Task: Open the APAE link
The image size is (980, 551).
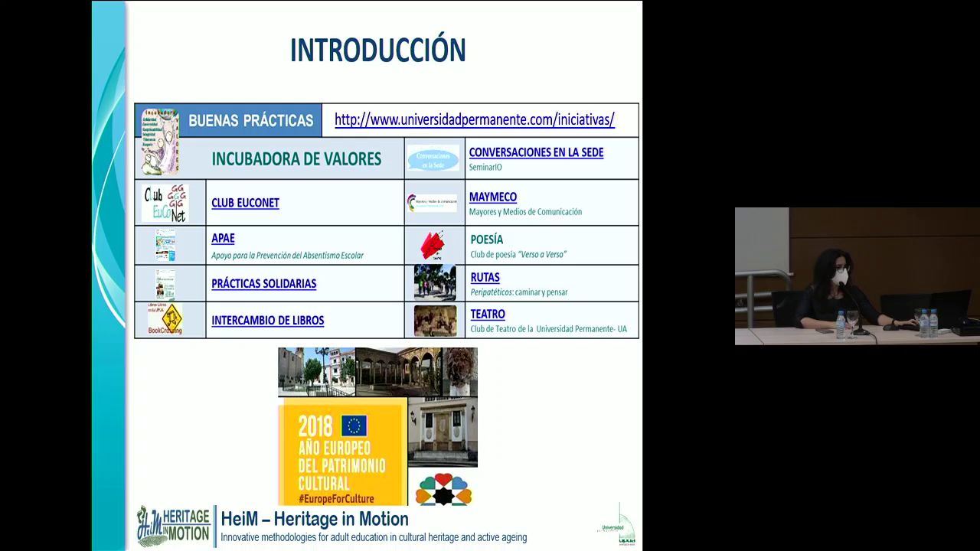Action: [x=223, y=238]
